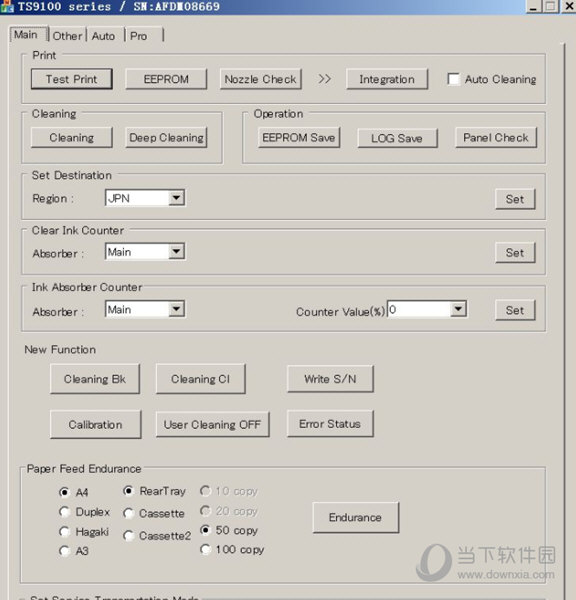576x600 pixels.
Task: Click User Cleaning OFF button
Action: [x=212, y=424]
